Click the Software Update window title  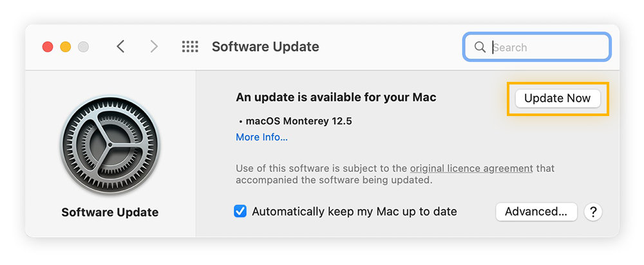(x=265, y=46)
